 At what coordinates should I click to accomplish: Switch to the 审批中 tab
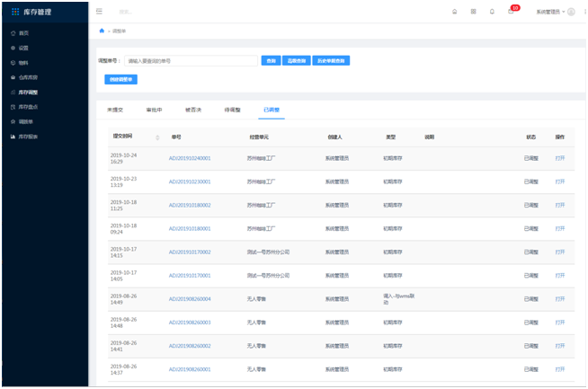tap(154, 110)
